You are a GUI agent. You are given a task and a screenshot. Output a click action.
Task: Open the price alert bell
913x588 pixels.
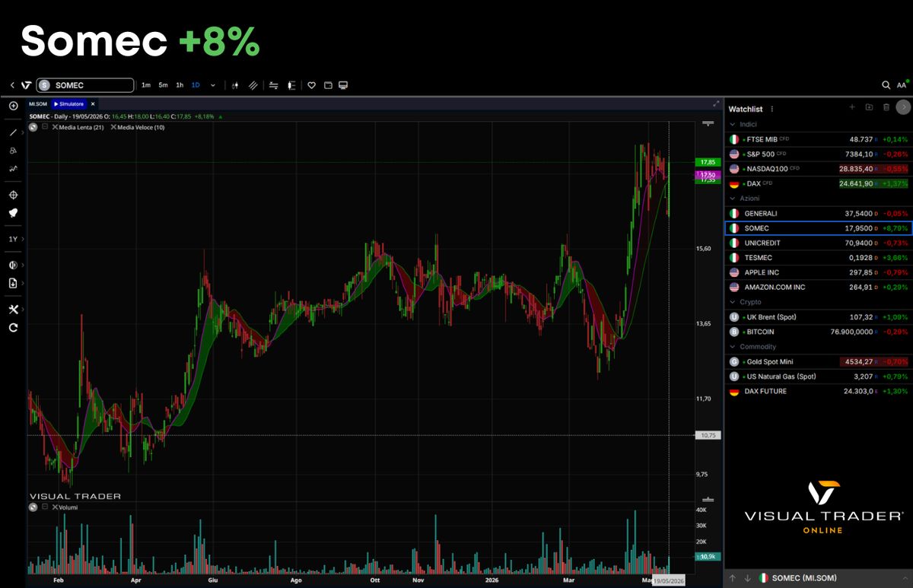13,213
